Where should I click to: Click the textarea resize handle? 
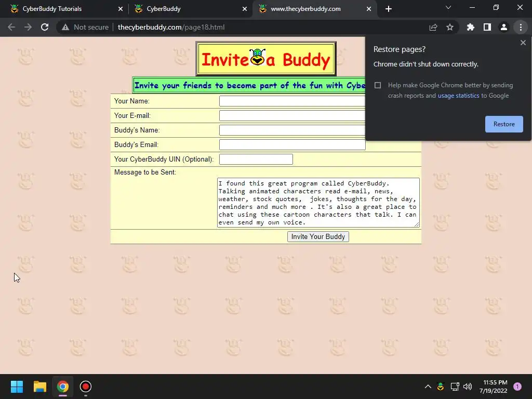pyautogui.click(x=417, y=224)
